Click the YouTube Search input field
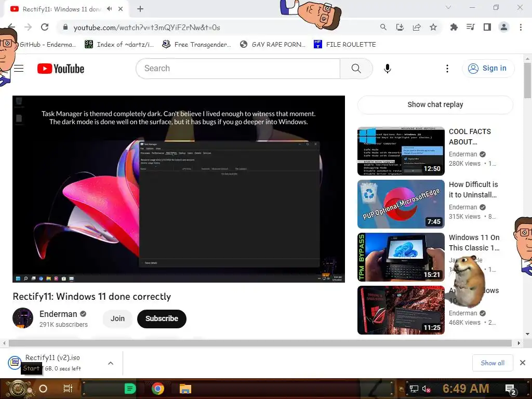Viewport: 532px width, 399px height. coord(238,69)
